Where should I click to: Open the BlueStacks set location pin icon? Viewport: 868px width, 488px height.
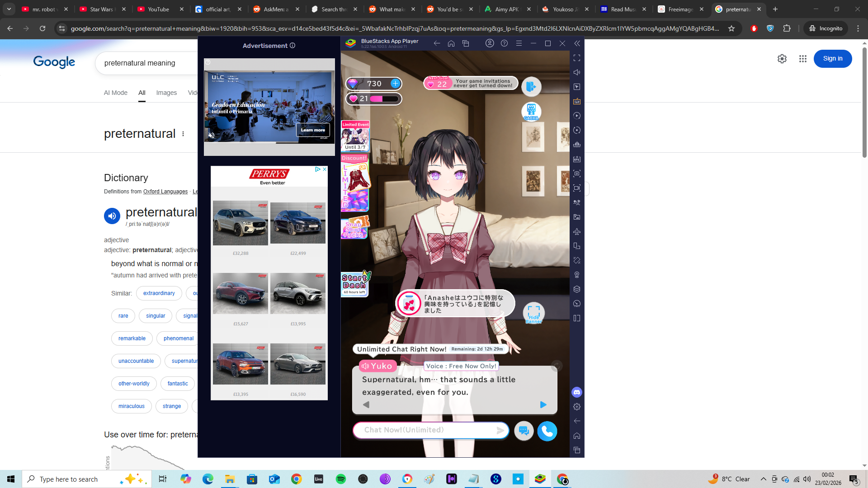577,275
